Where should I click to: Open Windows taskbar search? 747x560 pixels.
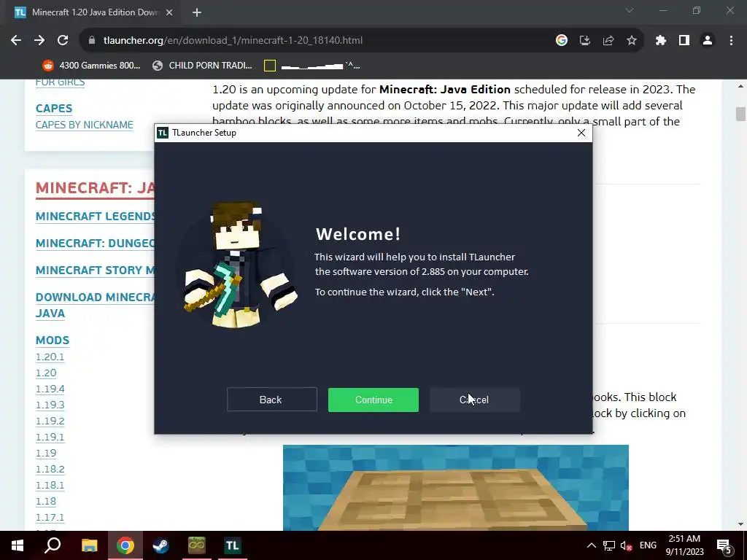pos(53,545)
